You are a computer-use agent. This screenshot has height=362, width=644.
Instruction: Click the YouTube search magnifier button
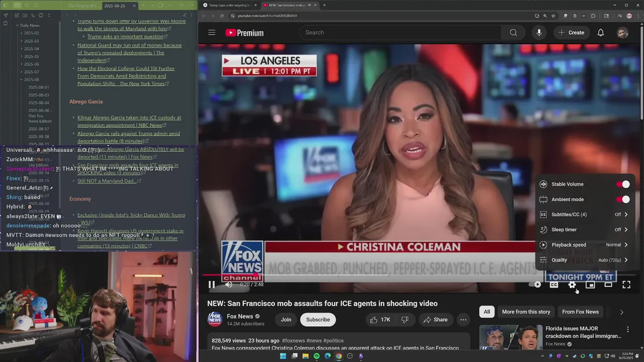click(x=513, y=33)
